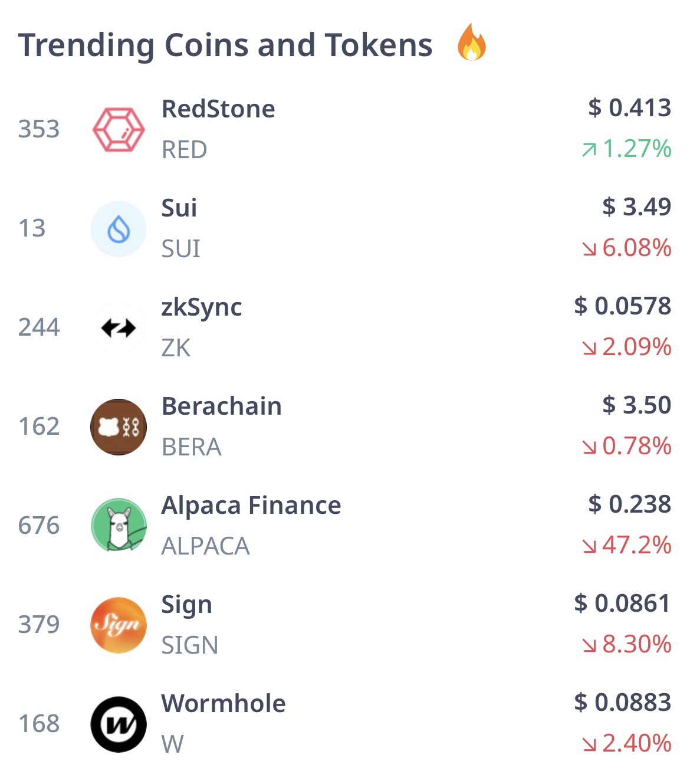This screenshot has height=784, width=690.
Task: Select the Berachain brown bear icon
Action: click(x=119, y=427)
